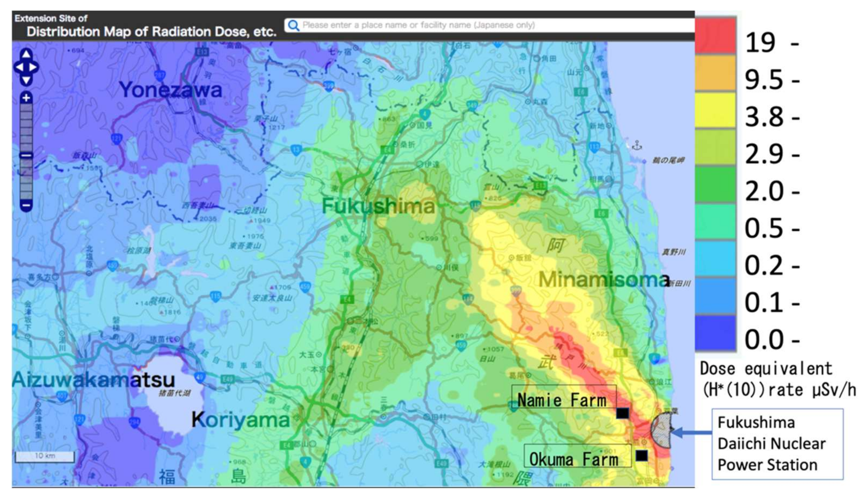Click the Namie Farm black square marker
868x496 pixels.
tap(622, 413)
